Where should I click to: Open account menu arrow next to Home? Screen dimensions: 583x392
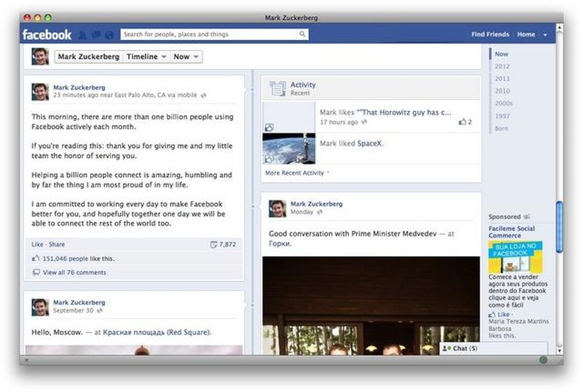point(545,35)
